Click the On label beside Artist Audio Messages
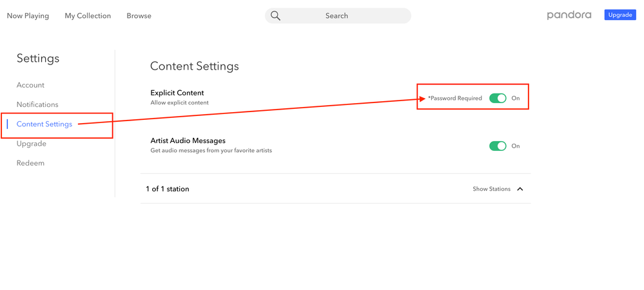Image resolution: width=644 pixels, height=290 pixels. pos(516,146)
